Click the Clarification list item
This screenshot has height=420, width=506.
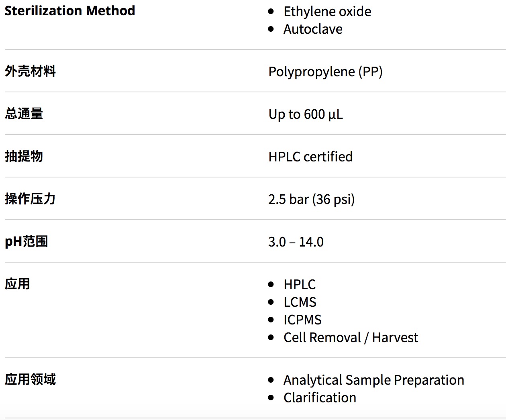[320, 398]
